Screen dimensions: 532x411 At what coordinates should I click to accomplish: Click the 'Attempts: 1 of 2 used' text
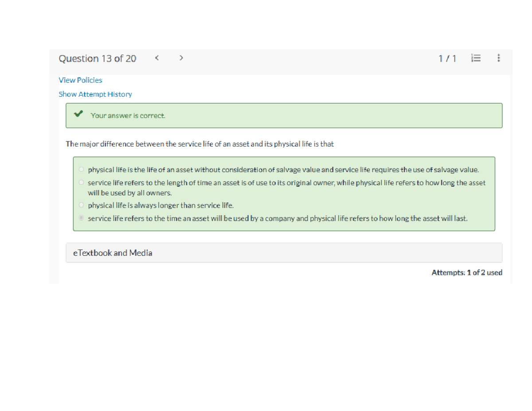466,273
